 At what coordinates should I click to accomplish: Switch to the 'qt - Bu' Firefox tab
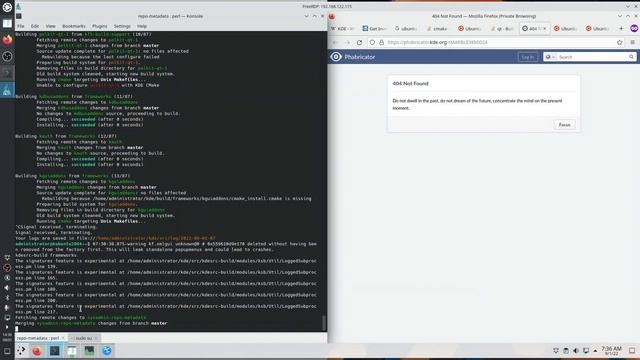pyautogui.click(x=503, y=29)
